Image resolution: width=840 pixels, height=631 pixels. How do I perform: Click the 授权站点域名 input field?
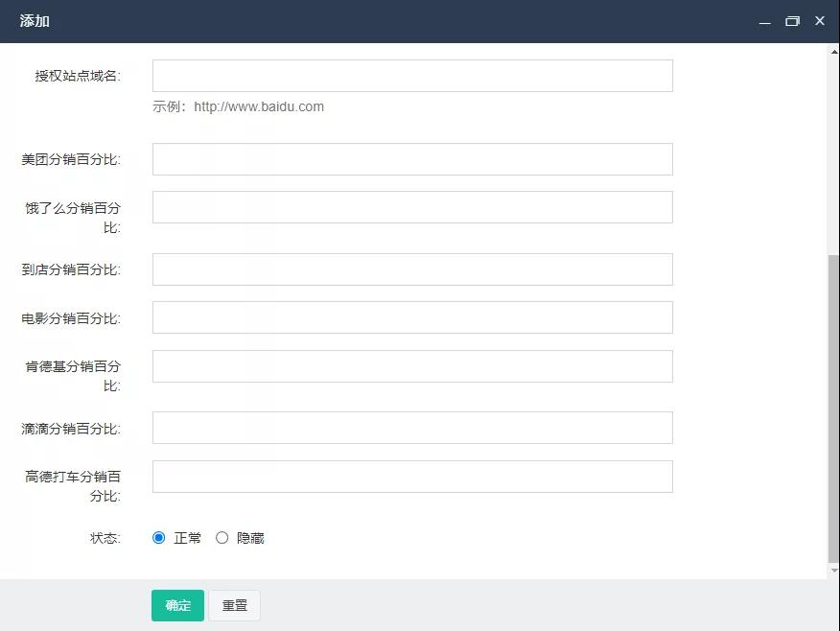(412, 76)
